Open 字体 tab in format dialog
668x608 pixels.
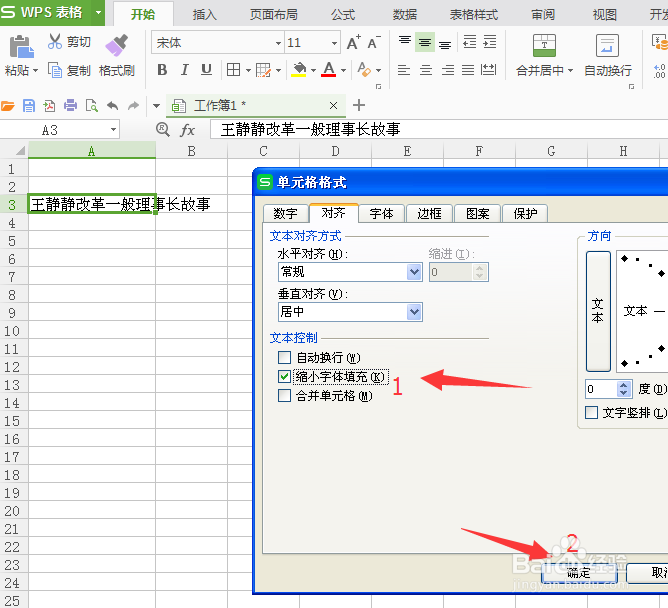click(381, 213)
